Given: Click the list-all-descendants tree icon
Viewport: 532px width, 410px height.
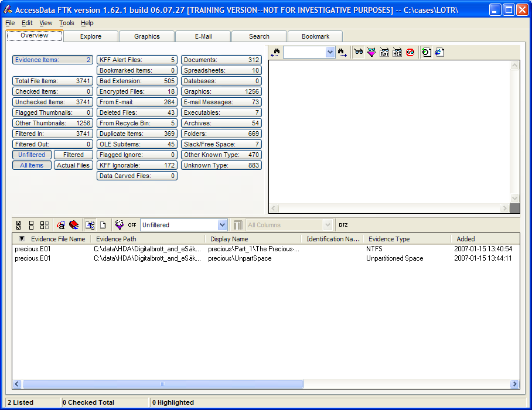Looking at the screenshot, I should 90,225.
